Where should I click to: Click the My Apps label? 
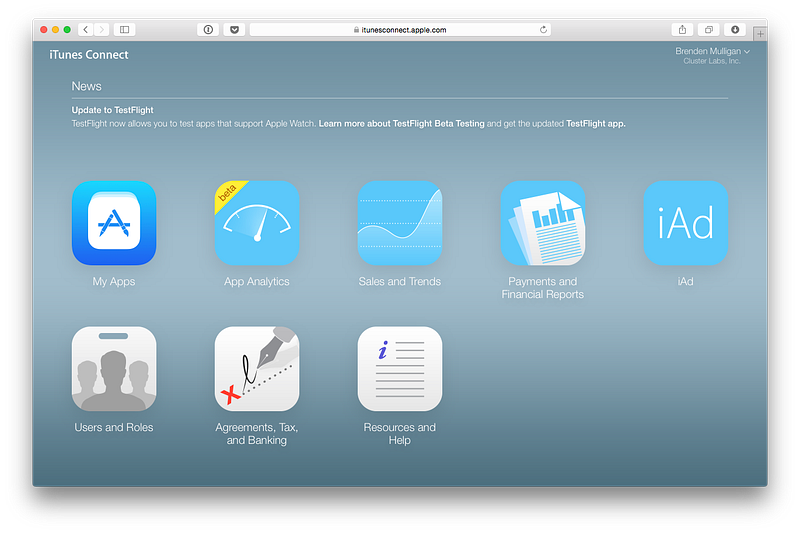click(x=114, y=282)
